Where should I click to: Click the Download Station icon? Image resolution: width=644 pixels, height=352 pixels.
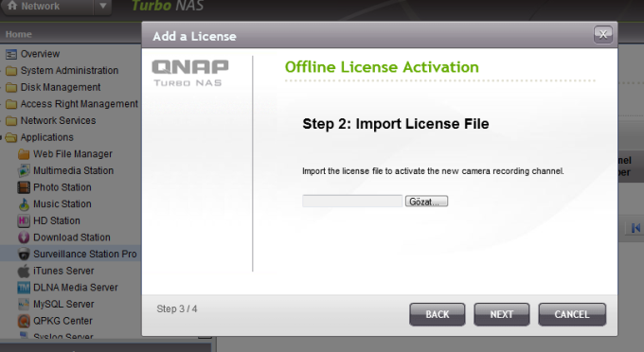[24, 238]
